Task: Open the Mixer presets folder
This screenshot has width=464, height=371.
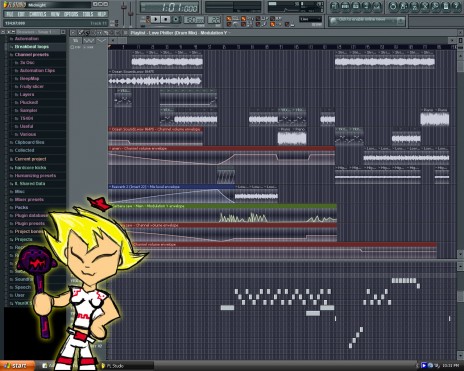Action: coord(29,200)
